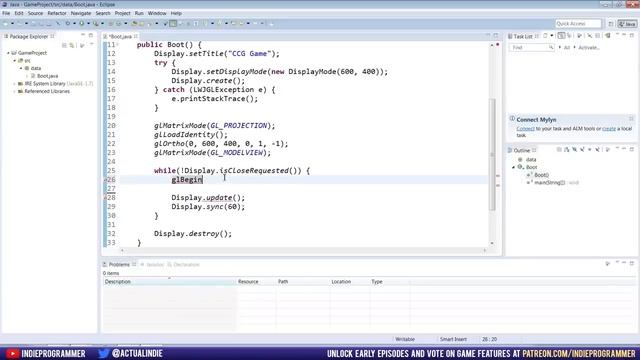Screen dimensions: 640x360
Task: Click the YouTube icon in bottom banner
Action: click(x=12, y=353)
